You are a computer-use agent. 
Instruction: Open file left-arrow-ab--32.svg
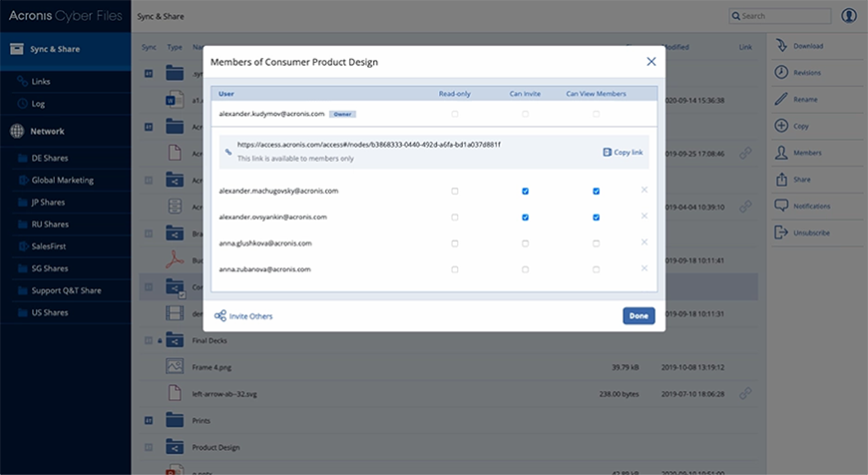point(224,394)
